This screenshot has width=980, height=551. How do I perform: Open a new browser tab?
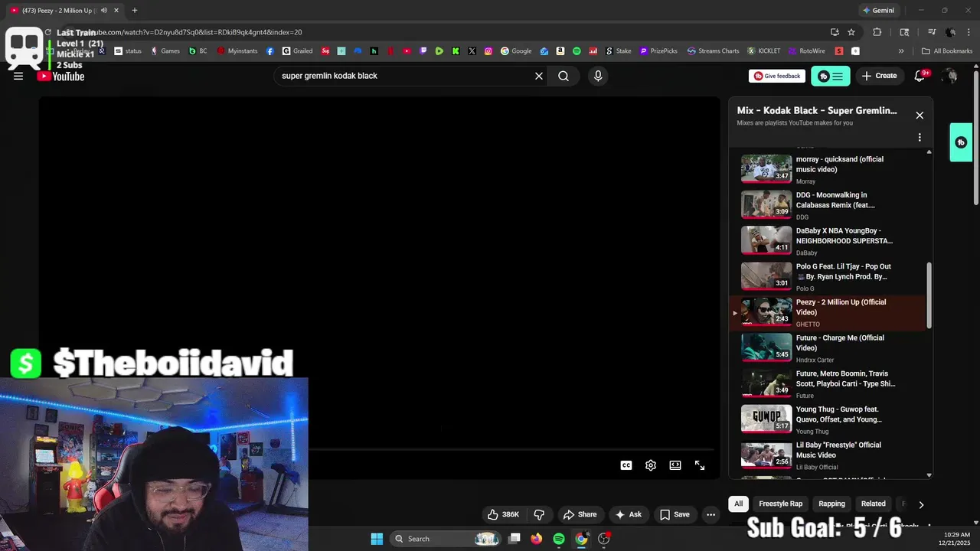135,11
